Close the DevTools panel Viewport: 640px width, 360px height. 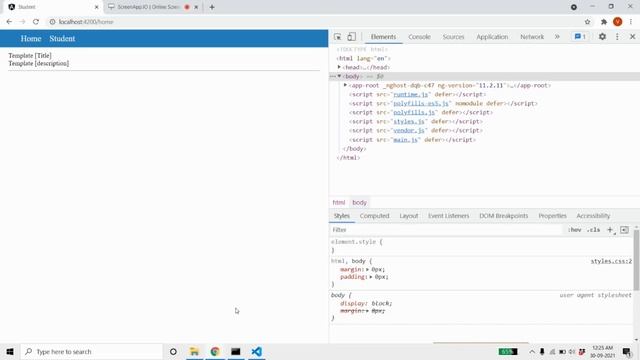(632, 37)
